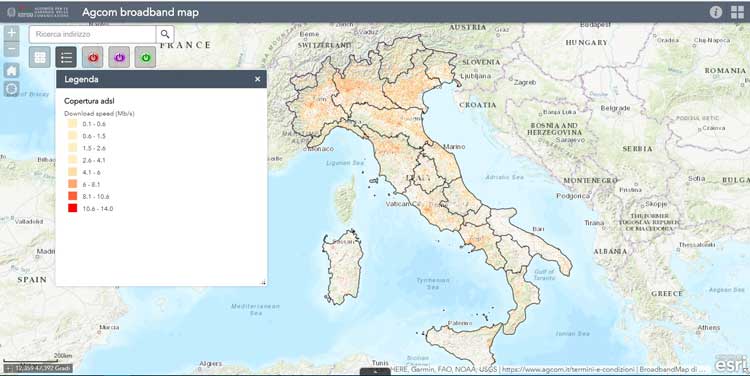Open the agcom termini-e-condizioni link
750x376 pixels.
tap(568, 369)
